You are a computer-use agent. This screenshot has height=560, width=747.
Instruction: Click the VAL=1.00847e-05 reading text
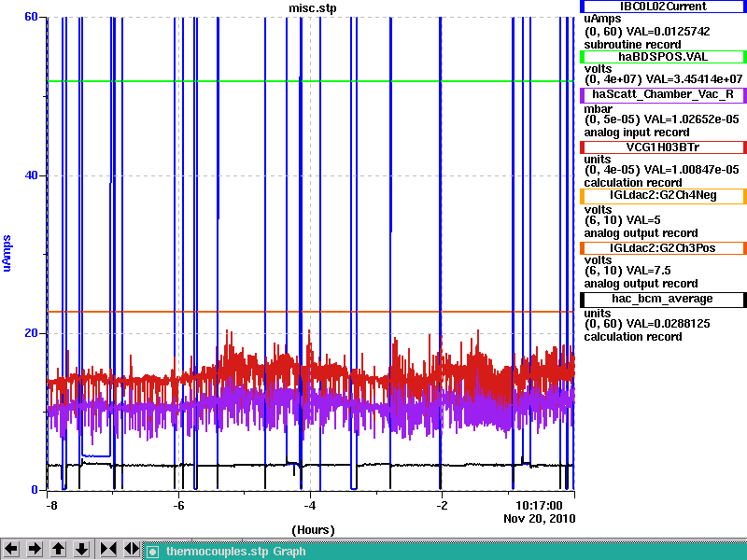pyautogui.click(x=692, y=170)
